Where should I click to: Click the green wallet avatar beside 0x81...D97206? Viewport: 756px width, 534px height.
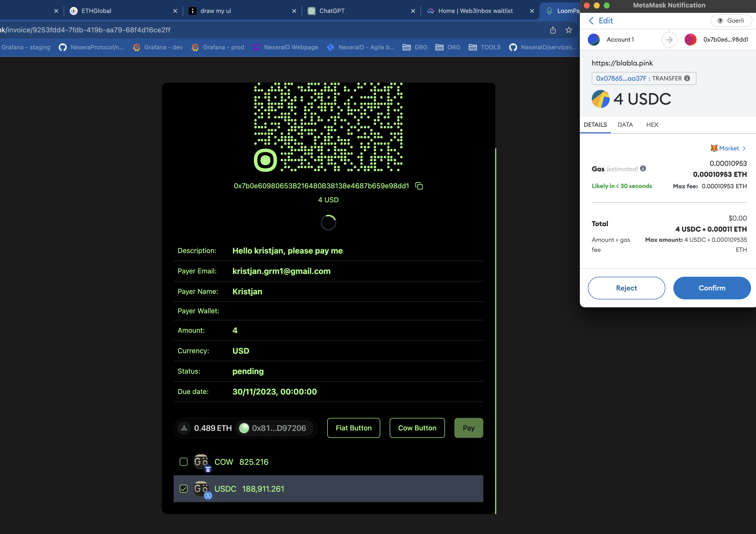244,428
